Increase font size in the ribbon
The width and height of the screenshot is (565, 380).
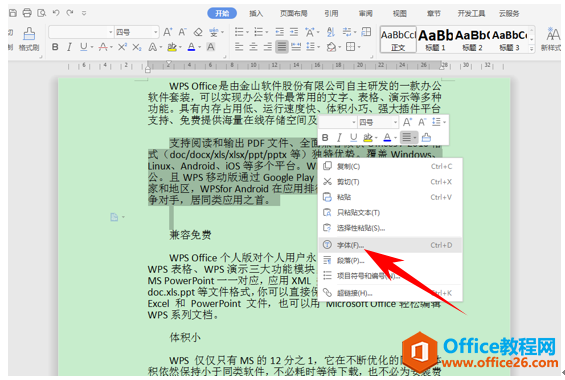pos(168,32)
